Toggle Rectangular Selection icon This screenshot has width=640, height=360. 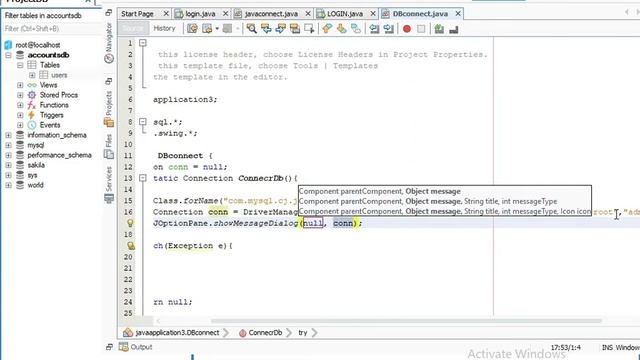click(x=309, y=29)
